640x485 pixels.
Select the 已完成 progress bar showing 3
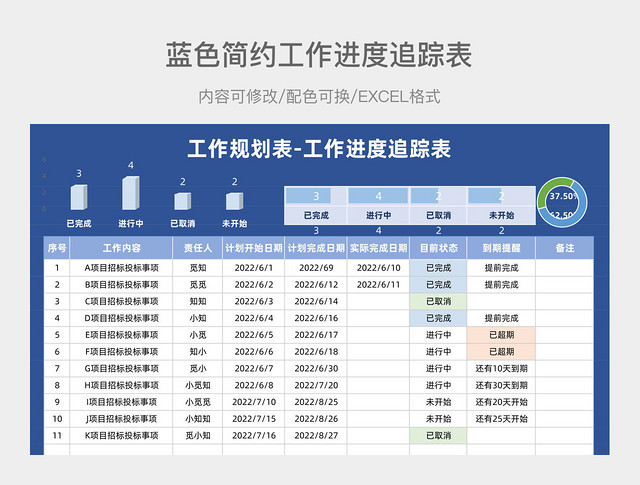[316, 196]
